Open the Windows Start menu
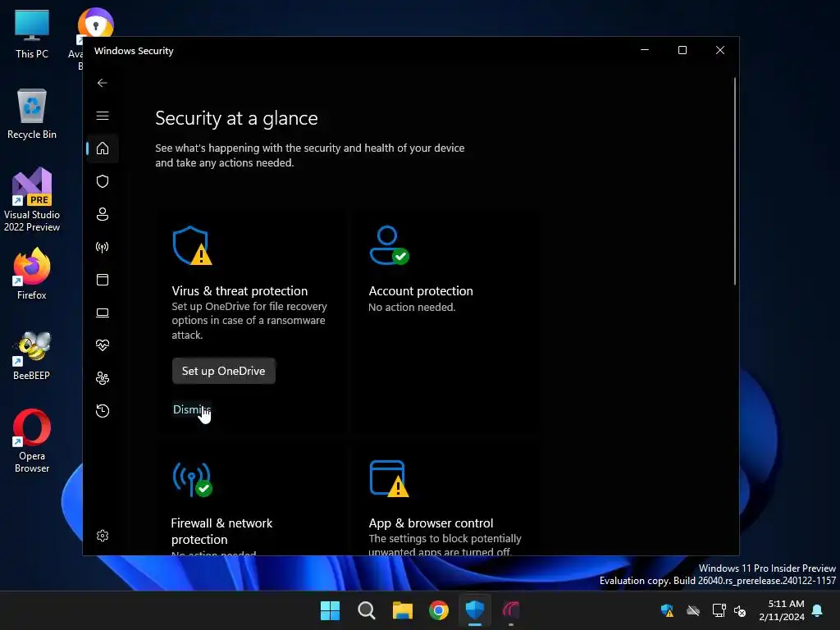 click(330, 610)
